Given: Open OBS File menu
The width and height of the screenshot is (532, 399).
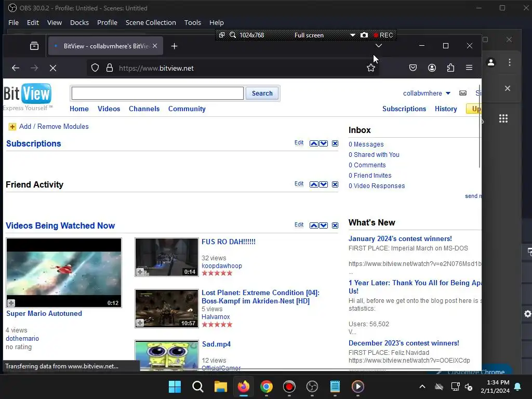Looking at the screenshot, I should pyautogui.click(x=14, y=22).
